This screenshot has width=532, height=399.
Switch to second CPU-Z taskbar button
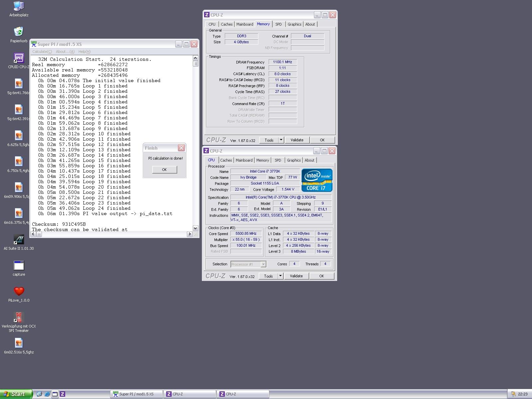coord(243,394)
